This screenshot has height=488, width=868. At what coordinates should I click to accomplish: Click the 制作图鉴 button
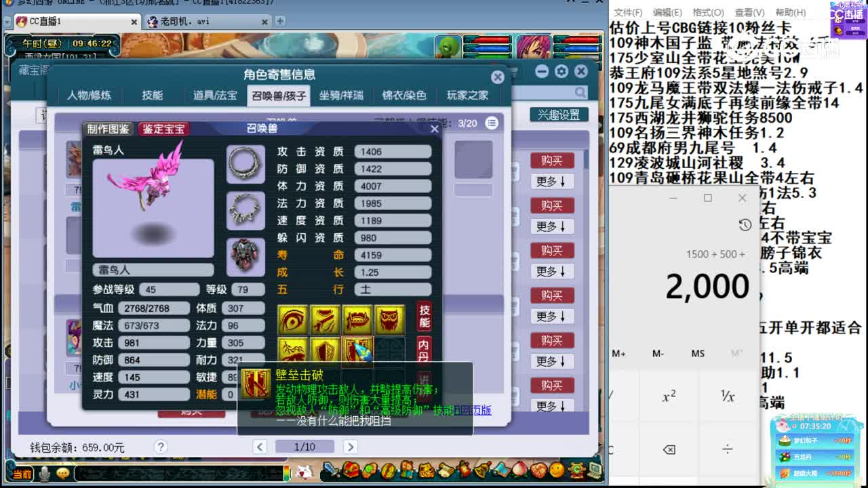[x=108, y=129]
